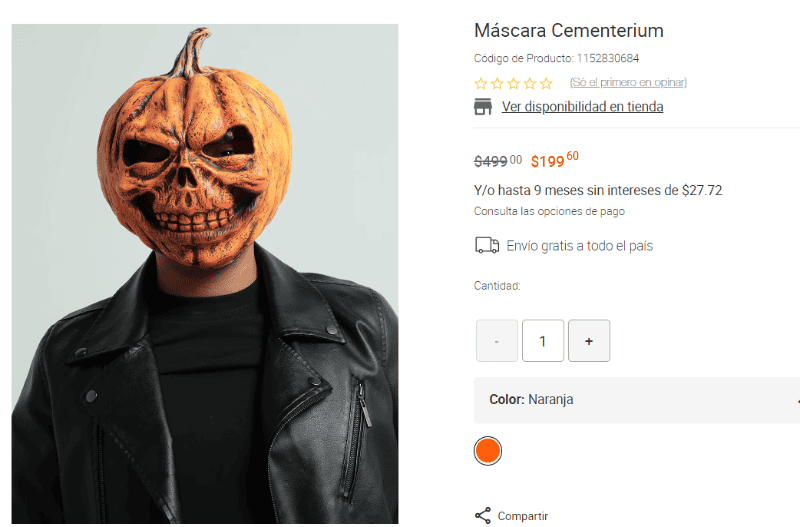
Task: Click the Compartir label
Action: [523, 516]
